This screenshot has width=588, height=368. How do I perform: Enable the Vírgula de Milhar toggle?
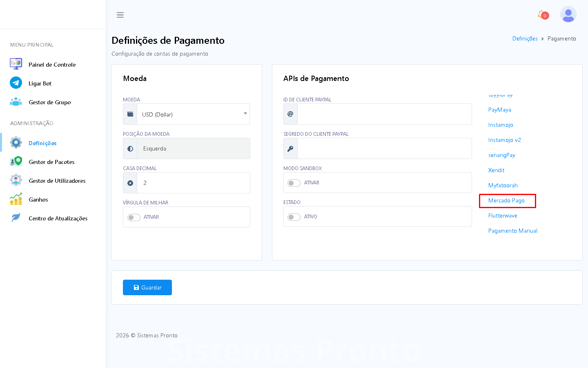coord(134,217)
